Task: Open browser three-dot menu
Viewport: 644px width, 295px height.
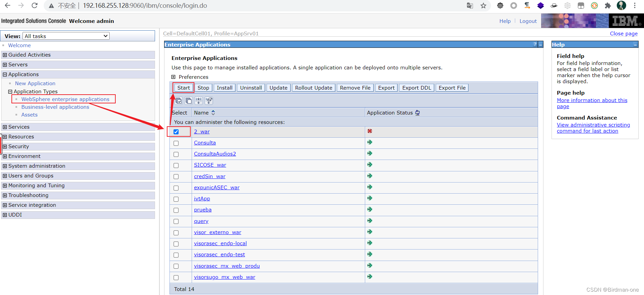Action: pyautogui.click(x=635, y=5)
